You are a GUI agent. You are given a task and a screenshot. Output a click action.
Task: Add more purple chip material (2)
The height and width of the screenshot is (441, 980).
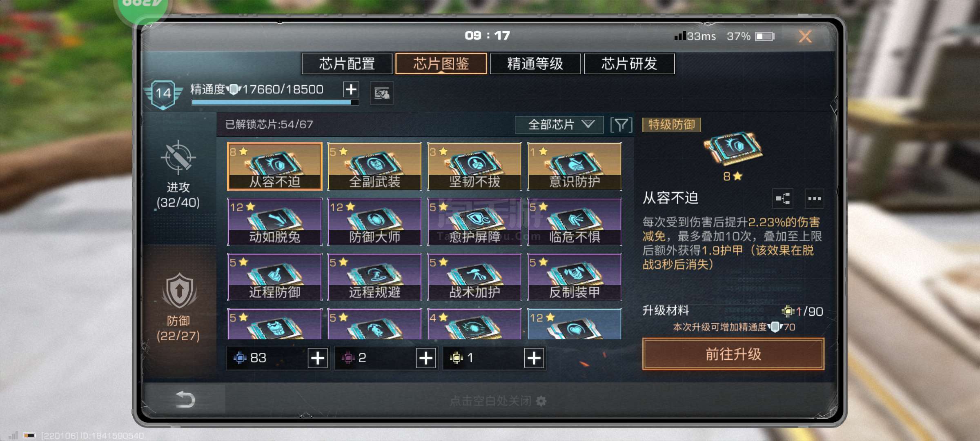click(426, 358)
